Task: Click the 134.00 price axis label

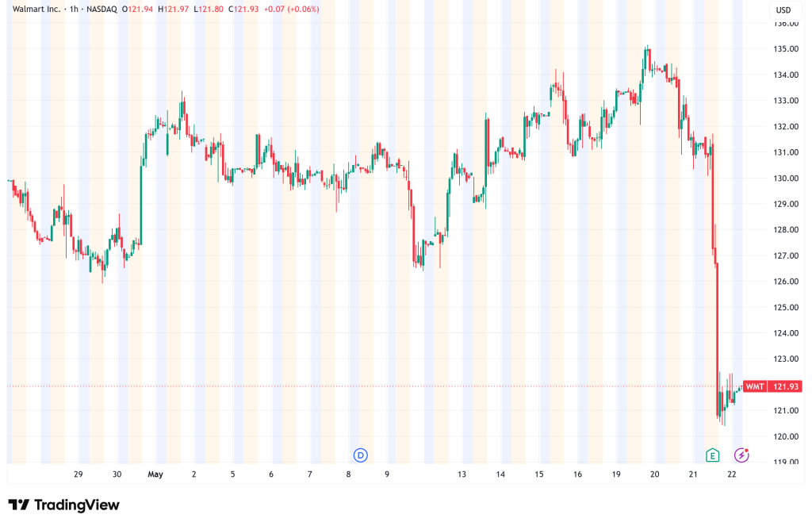Action: point(786,75)
